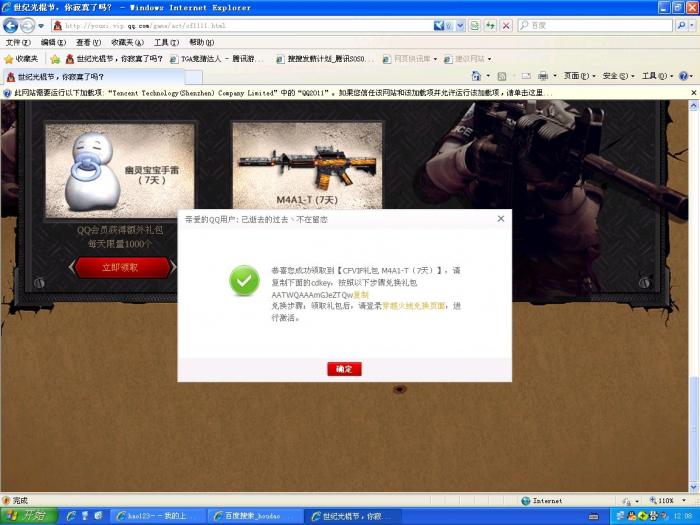
Task: Open the 页面(P) command bar dropdown
Action: (x=579, y=76)
